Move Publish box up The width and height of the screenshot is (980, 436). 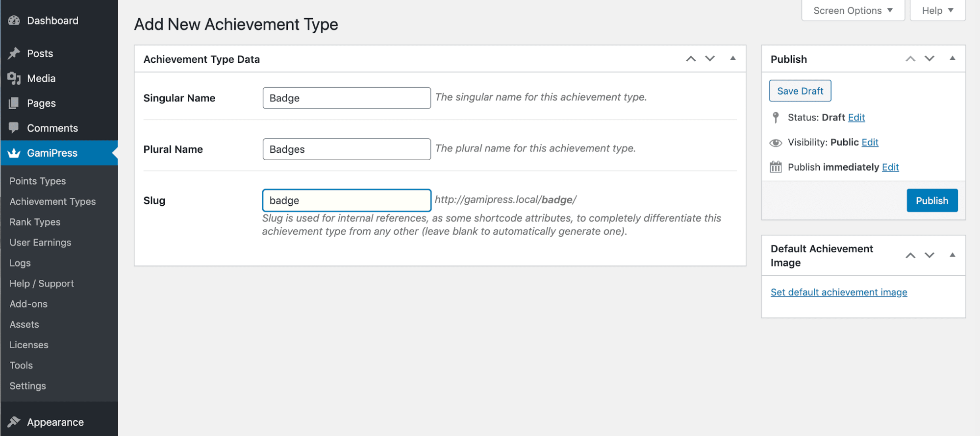click(910, 59)
